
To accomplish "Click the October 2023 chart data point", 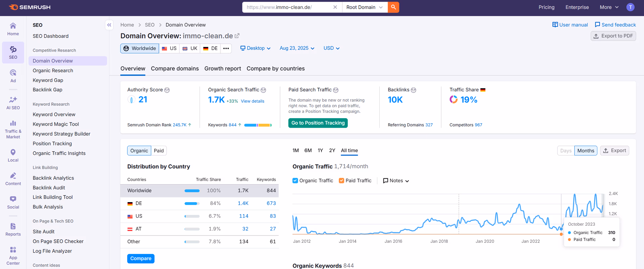I will tap(561, 229).
